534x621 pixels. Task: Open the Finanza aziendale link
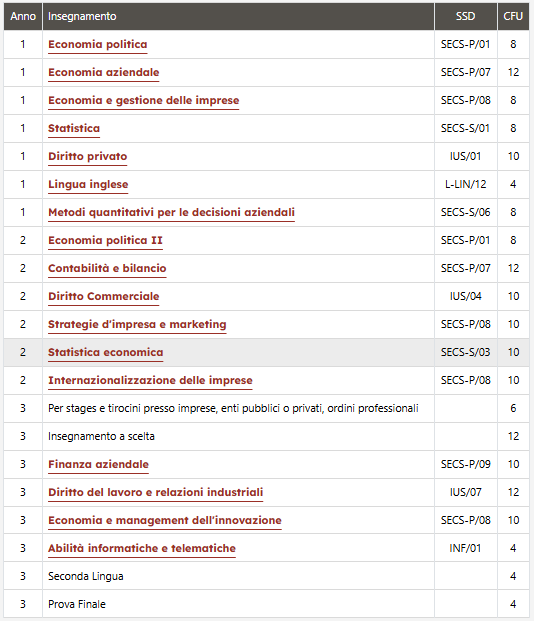(x=98, y=464)
